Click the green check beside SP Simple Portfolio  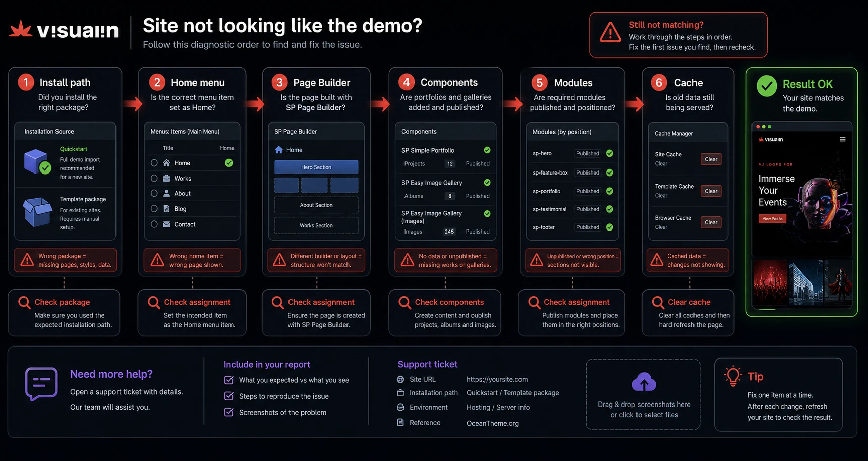coord(487,150)
